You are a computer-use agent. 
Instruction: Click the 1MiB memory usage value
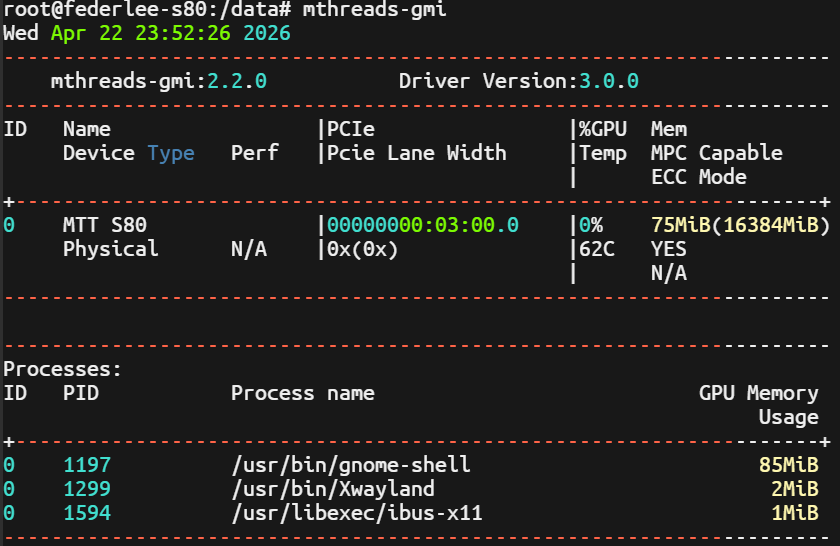point(795,513)
